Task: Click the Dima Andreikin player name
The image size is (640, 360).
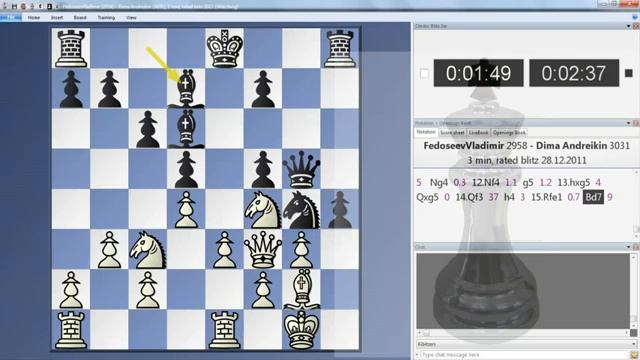Action: point(571,146)
